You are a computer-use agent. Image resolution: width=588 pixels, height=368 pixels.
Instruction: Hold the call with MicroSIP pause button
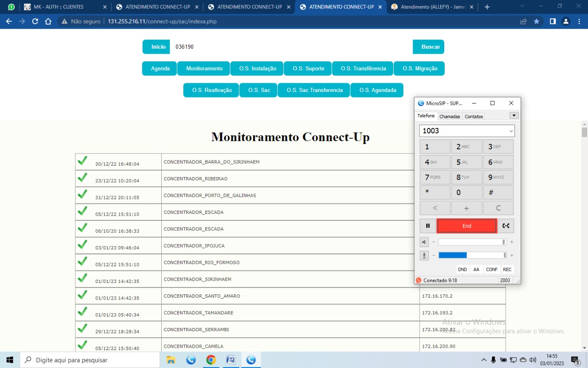coord(428,226)
